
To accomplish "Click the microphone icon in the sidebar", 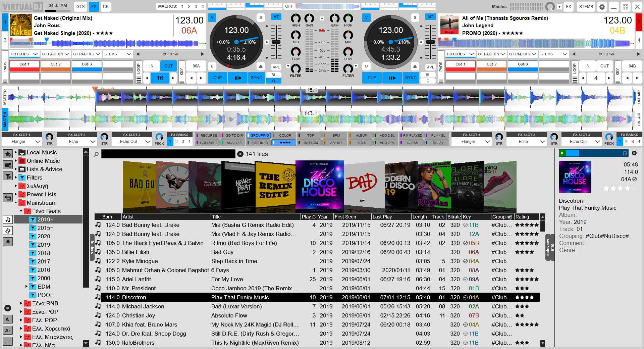I will pyautogui.click(x=7, y=242).
